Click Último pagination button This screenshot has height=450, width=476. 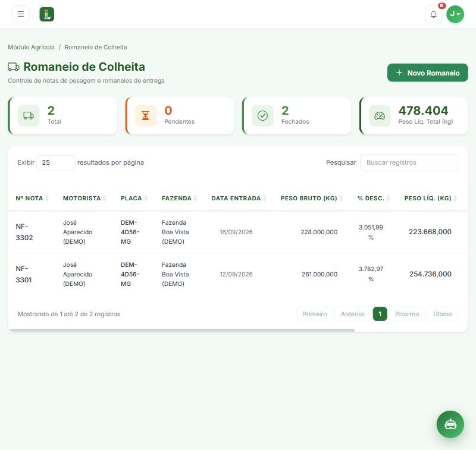tap(442, 314)
